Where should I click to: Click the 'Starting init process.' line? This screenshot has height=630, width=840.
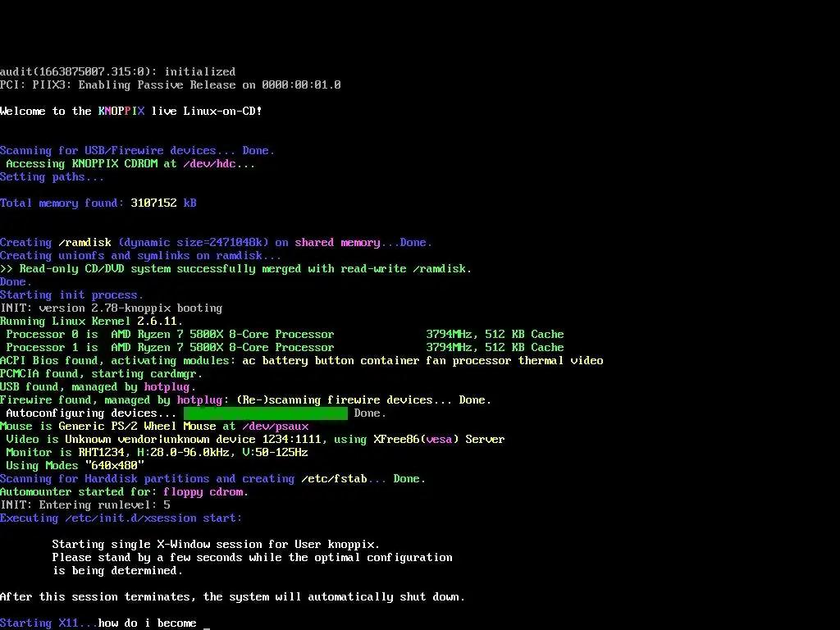(72, 295)
